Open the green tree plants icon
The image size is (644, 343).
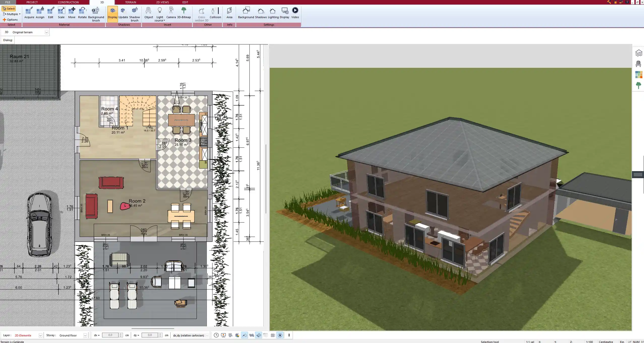pos(638,85)
